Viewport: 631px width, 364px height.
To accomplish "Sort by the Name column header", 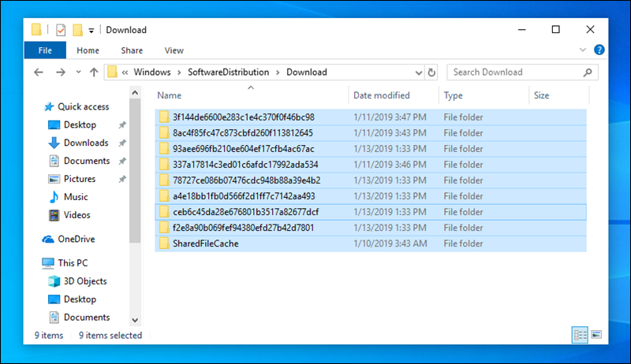I will (169, 95).
